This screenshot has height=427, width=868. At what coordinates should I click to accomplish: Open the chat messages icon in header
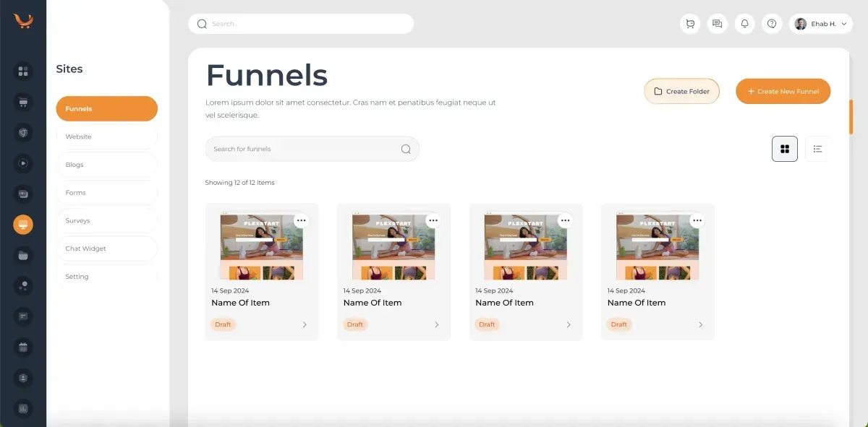click(x=717, y=24)
